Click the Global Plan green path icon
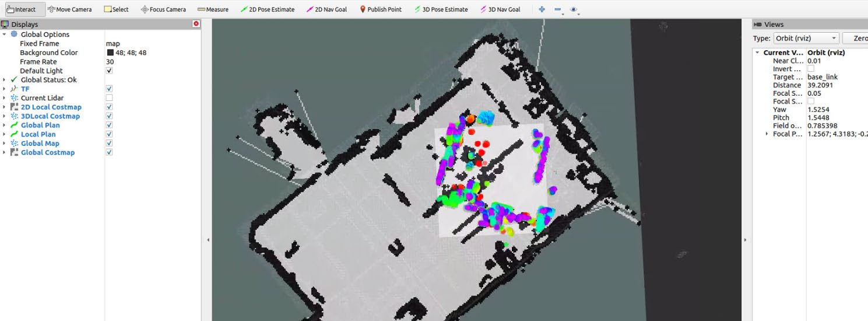The width and height of the screenshot is (868, 321). tap(15, 125)
